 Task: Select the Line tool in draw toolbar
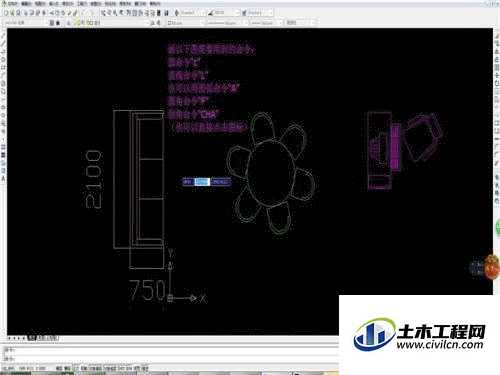point(3,36)
